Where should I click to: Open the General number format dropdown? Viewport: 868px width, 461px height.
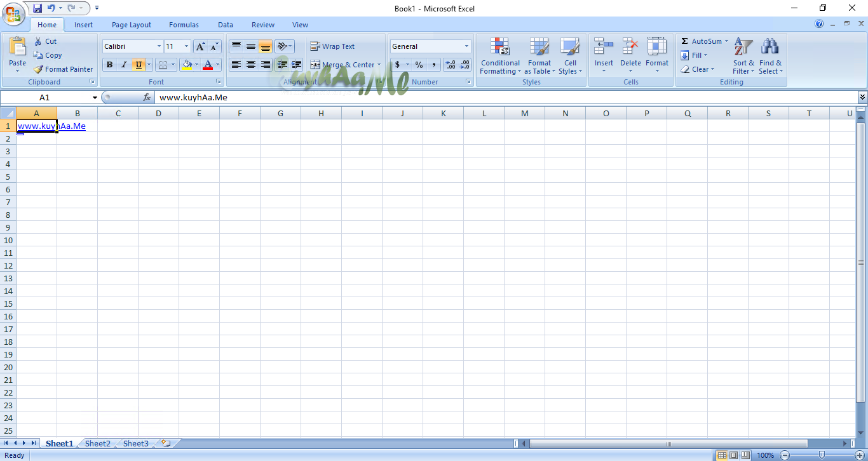(x=466, y=46)
